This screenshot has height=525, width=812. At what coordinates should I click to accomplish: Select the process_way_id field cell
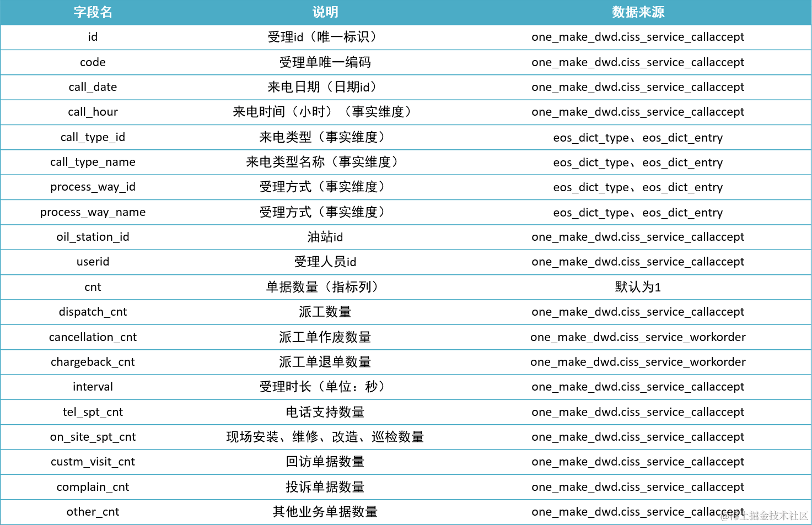pos(93,187)
